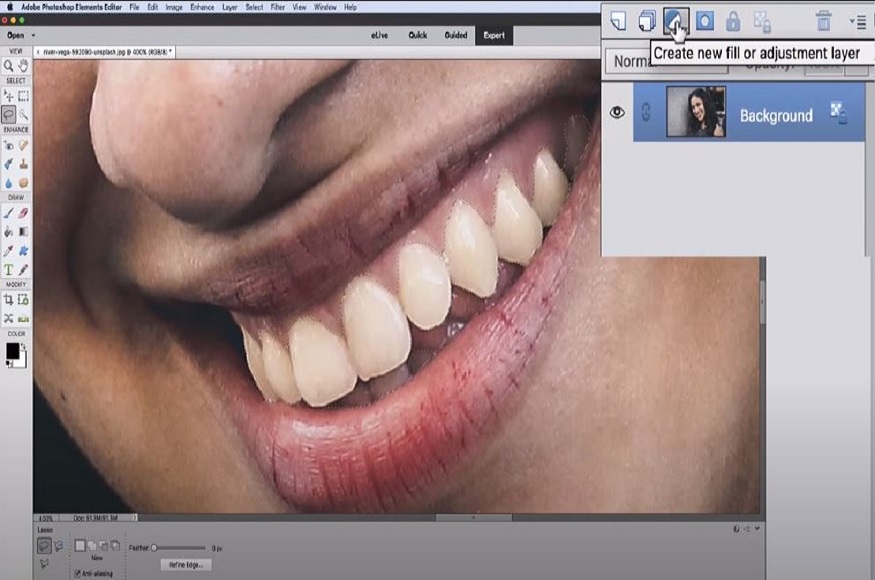The width and height of the screenshot is (875, 580).
Task: Toggle the Anti-aliasing checkbox
Action: (78, 573)
